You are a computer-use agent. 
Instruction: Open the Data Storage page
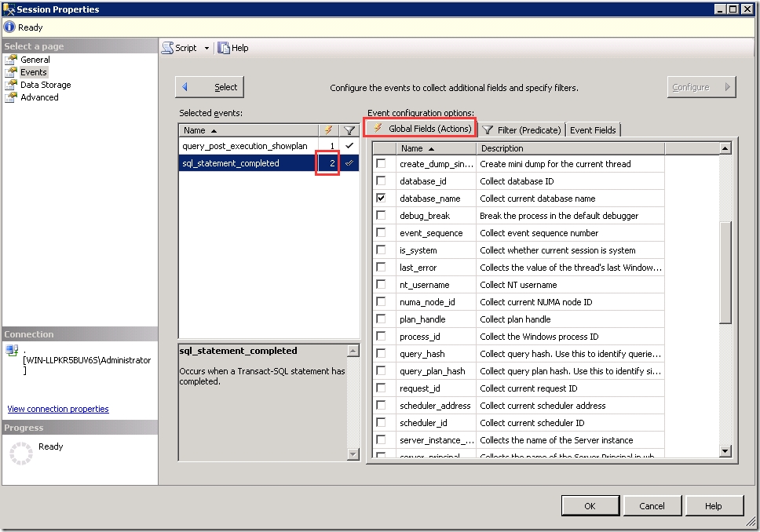coord(46,85)
